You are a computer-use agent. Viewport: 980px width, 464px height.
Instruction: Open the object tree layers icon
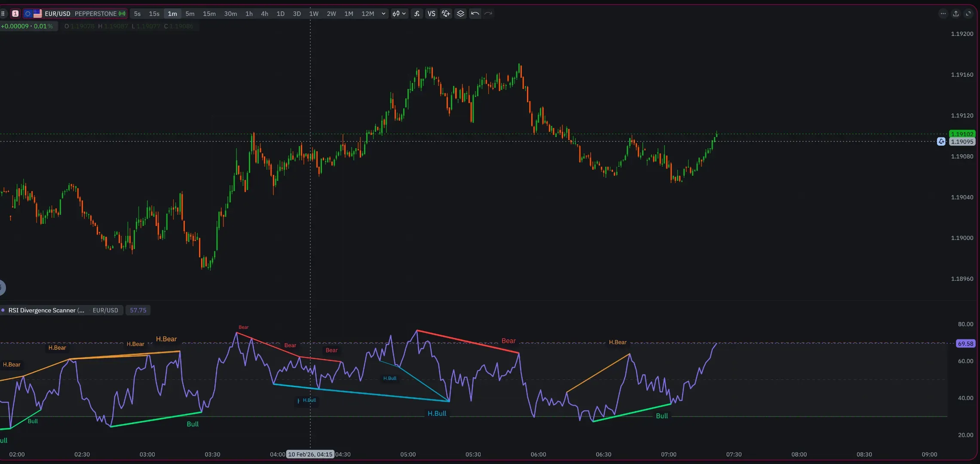point(460,13)
